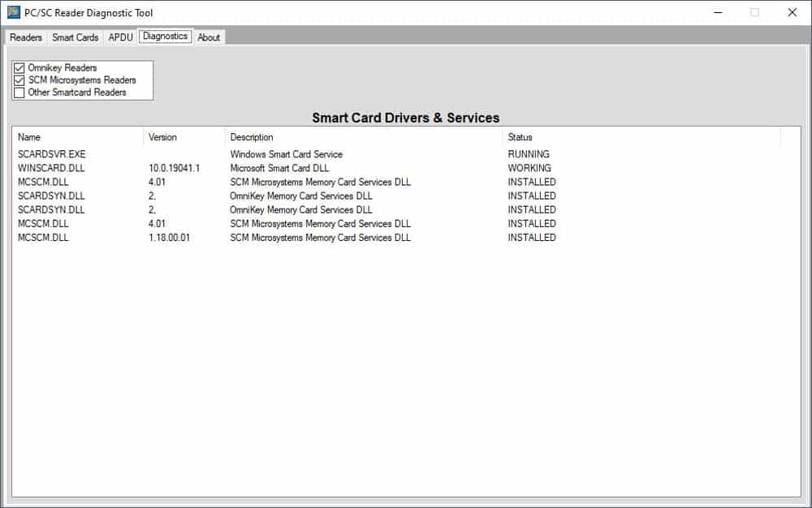
Task: Sort the list by Status column header
Action: click(x=641, y=137)
